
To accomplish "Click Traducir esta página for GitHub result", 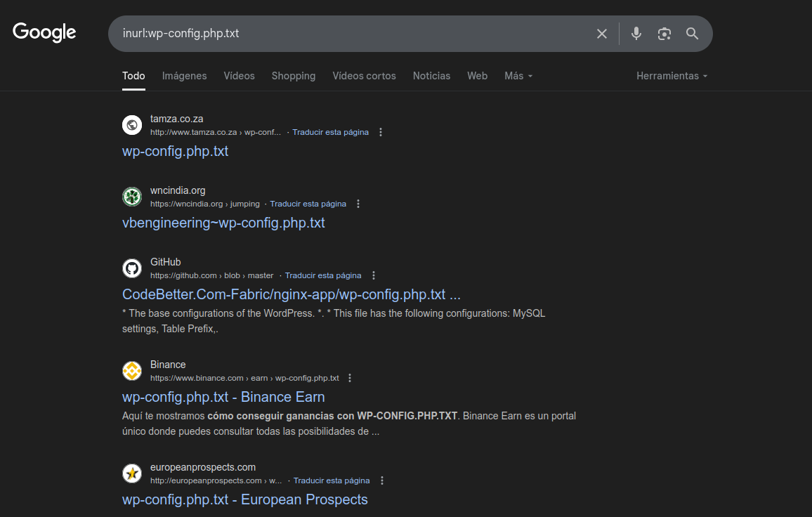I will 323,275.
